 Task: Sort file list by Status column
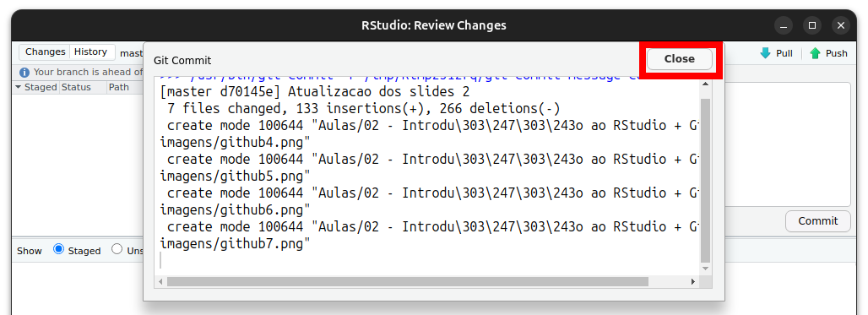[76, 87]
